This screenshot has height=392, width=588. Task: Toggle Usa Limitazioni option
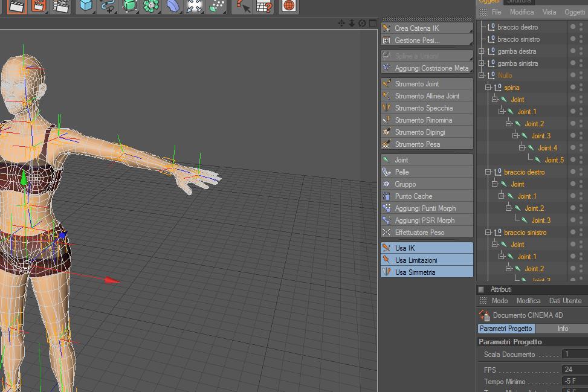click(427, 260)
